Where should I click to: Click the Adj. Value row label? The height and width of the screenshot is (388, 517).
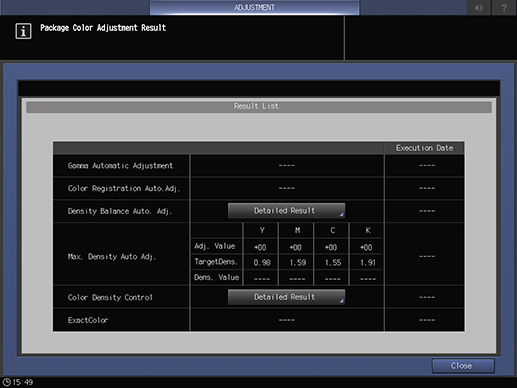215,246
